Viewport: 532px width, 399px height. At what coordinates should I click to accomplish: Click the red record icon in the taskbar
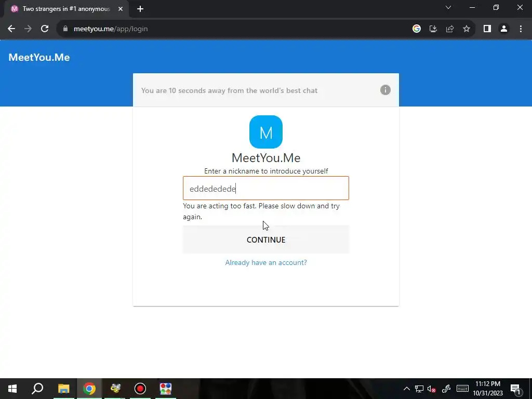click(140, 389)
